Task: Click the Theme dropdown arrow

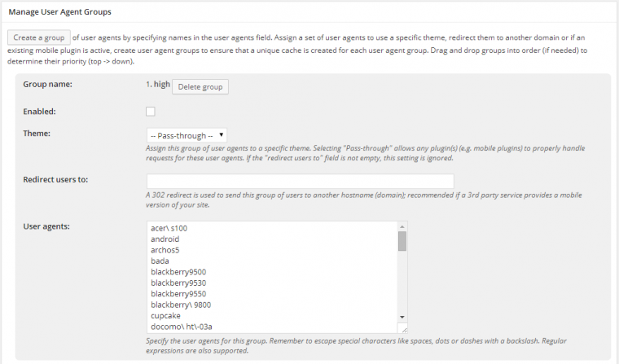Action: coord(221,135)
